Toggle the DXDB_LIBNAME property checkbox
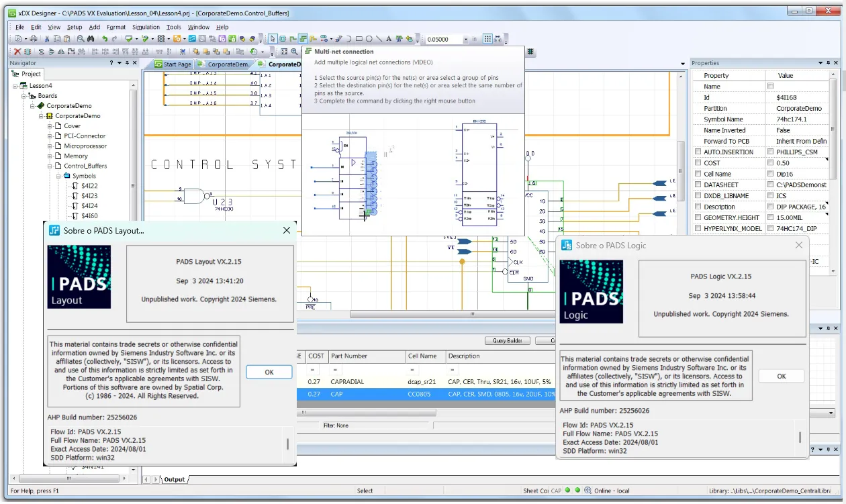This screenshot has height=504, width=846. click(x=698, y=195)
